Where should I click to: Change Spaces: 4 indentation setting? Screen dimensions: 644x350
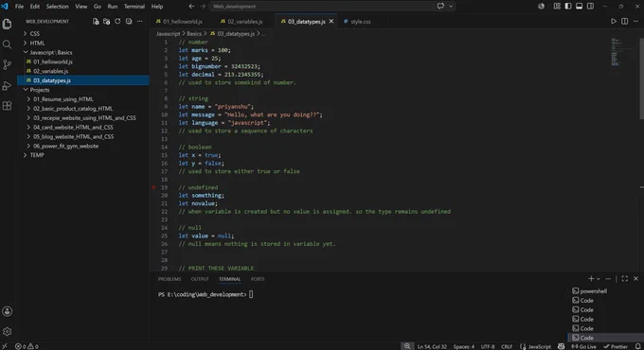coord(464,346)
